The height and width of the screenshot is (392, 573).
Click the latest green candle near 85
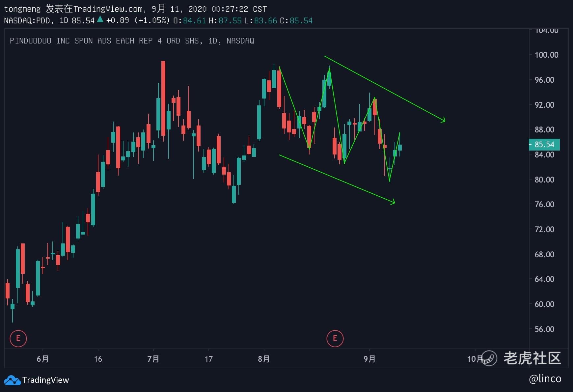[x=400, y=147]
